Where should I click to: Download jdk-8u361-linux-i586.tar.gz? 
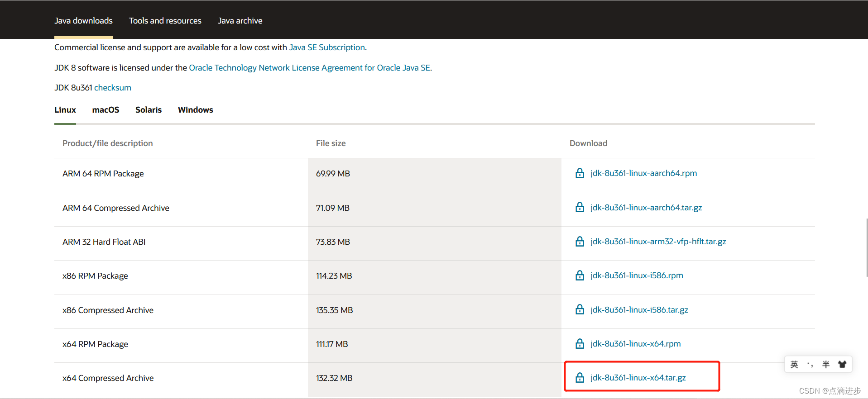(639, 310)
